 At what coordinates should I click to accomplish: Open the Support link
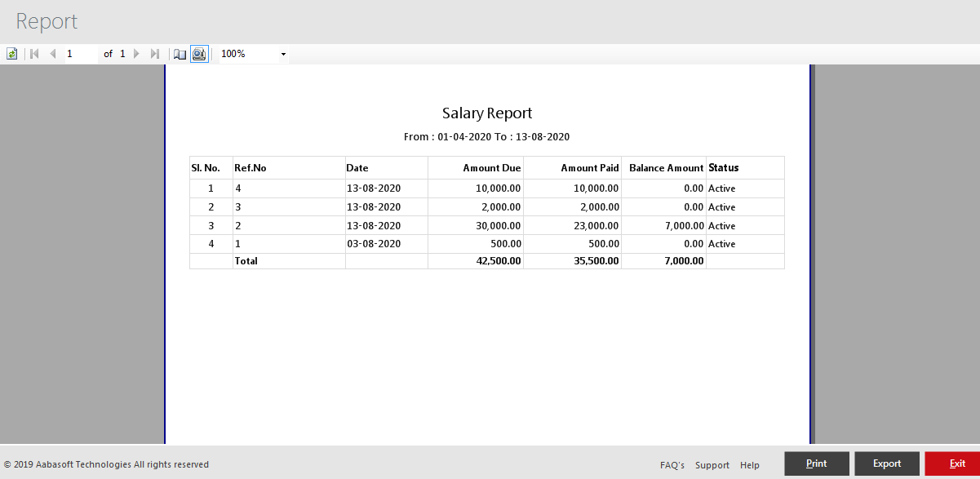[x=712, y=465]
